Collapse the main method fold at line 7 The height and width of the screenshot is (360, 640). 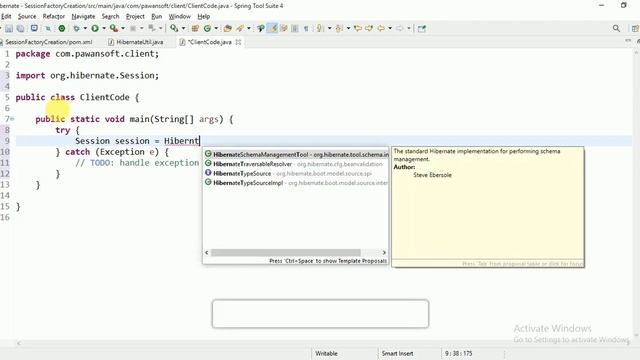click(x=12, y=119)
